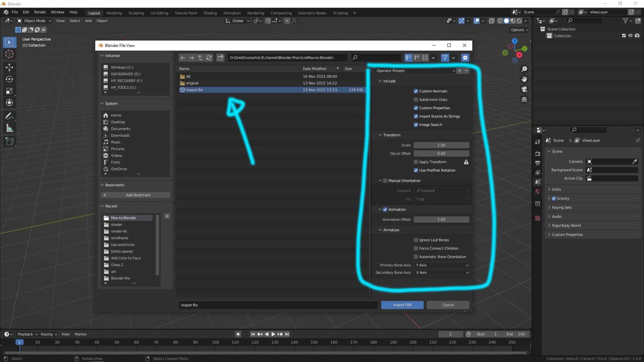Go forward in the file browser
This screenshot has width=644, height=362.
191,58
